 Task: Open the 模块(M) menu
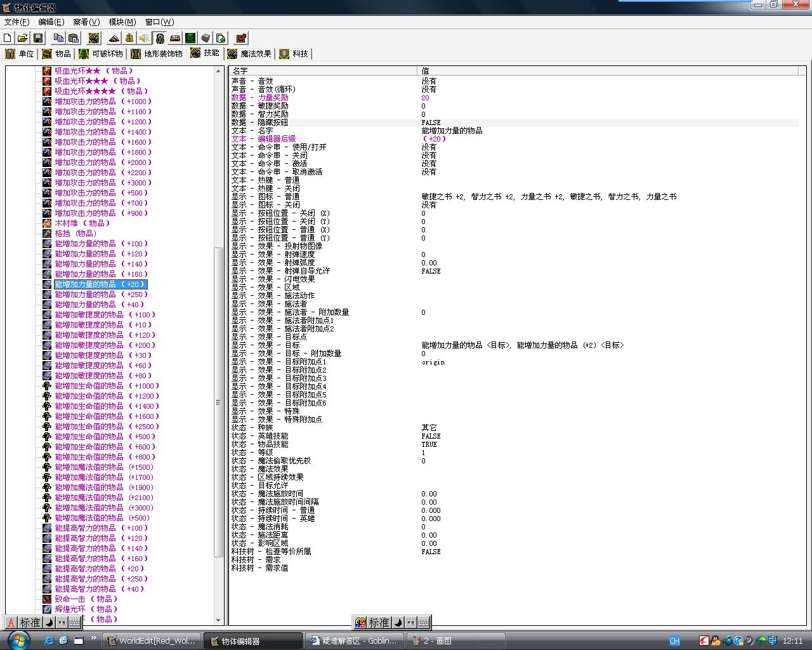(122, 22)
